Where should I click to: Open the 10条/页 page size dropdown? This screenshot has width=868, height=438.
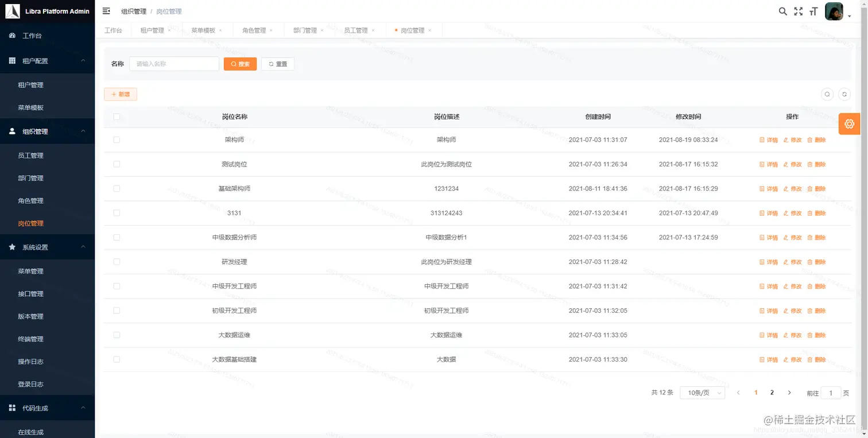pos(702,393)
